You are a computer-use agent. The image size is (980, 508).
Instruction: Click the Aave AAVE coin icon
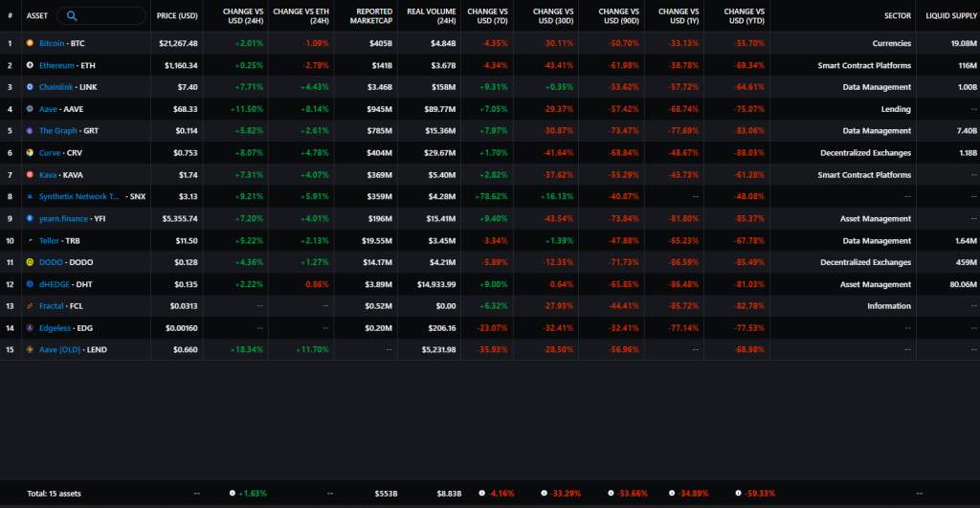pyautogui.click(x=30, y=109)
